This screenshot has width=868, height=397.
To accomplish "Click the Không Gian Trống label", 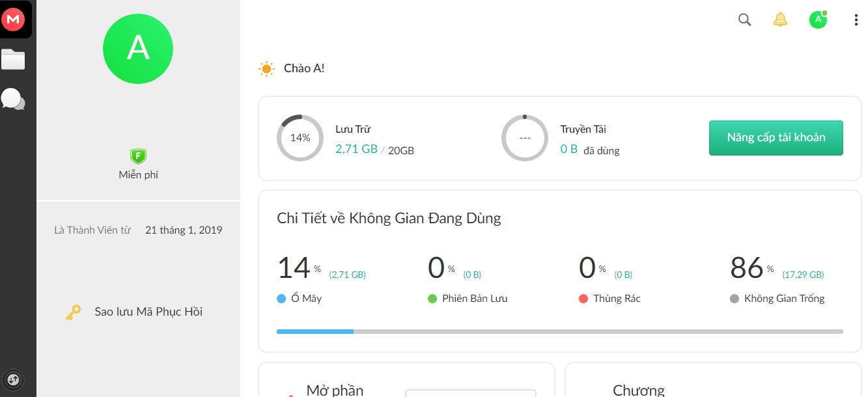I will coord(785,299).
